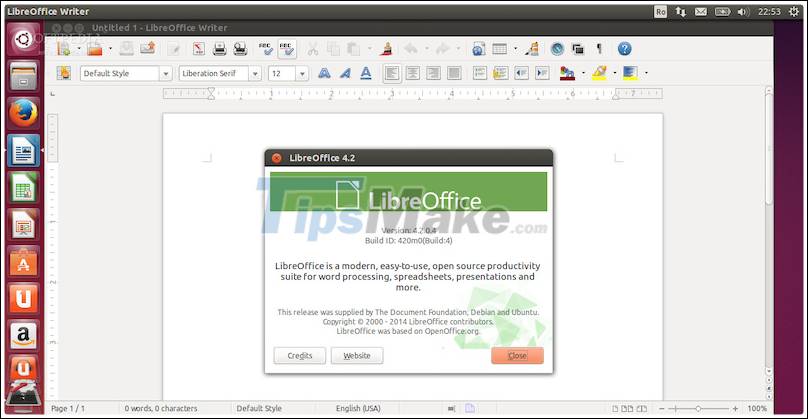Image resolution: width=808 pixels, height=419 pixels.
Task: Open the Highlighting color dropdown arrow
Action: (x=615, y=73)
